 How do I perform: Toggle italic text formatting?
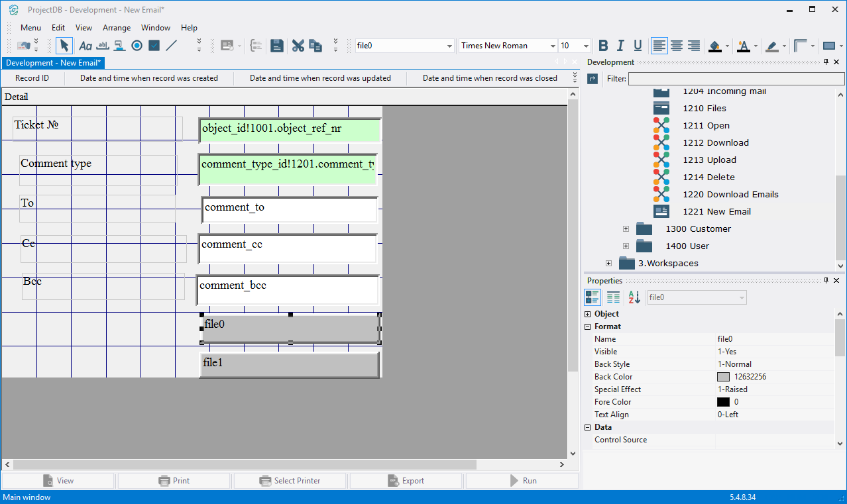click(620, 46)
